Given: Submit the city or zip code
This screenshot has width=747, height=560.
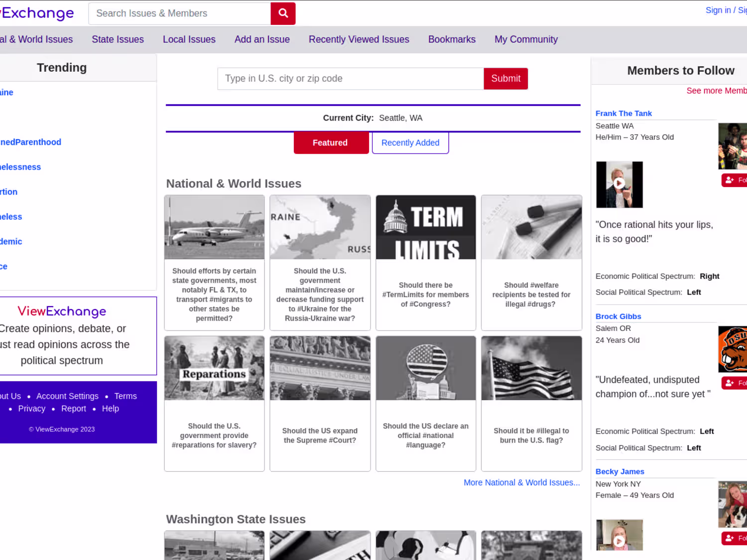Looking at the screenshot, I should pyautogui.click(x=505, y=79).
